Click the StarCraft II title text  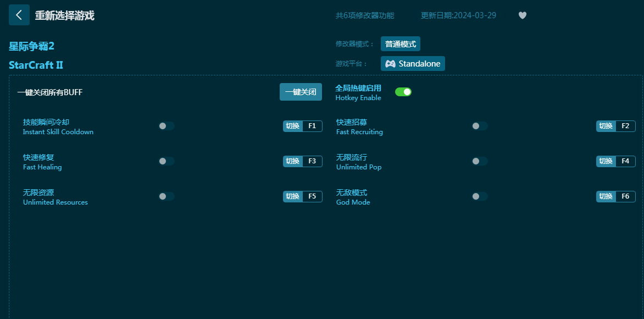(36, 65)
